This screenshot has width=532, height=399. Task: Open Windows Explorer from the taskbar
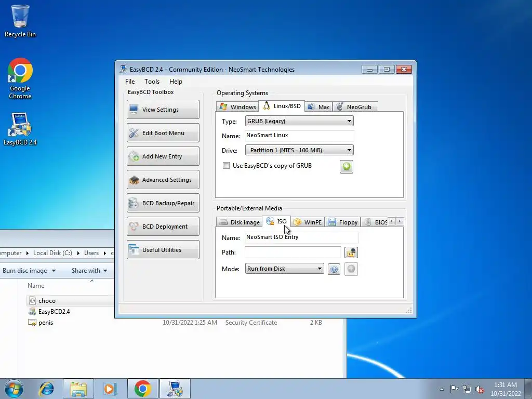tap(78, 389)
